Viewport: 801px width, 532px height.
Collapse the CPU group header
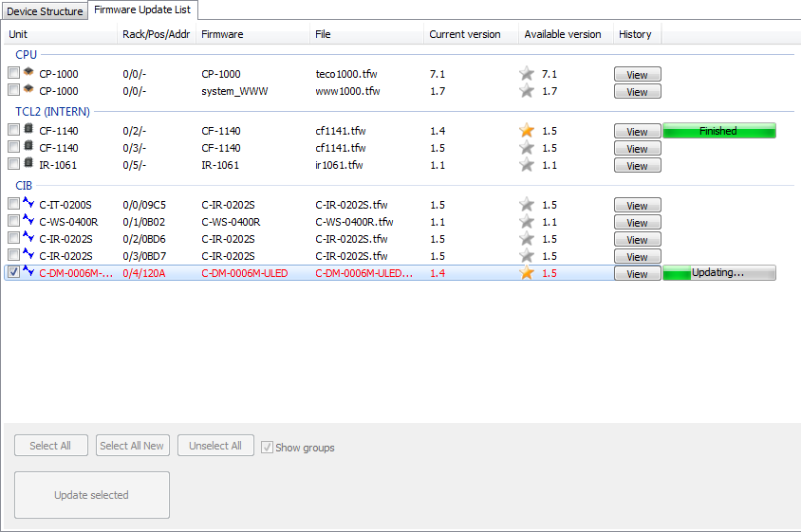tap(27, 55)
